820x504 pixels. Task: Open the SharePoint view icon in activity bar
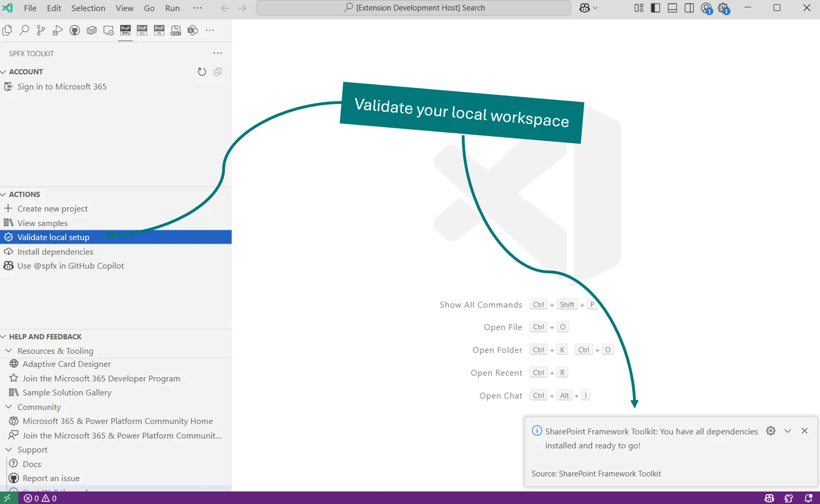[x=192, y=30]
